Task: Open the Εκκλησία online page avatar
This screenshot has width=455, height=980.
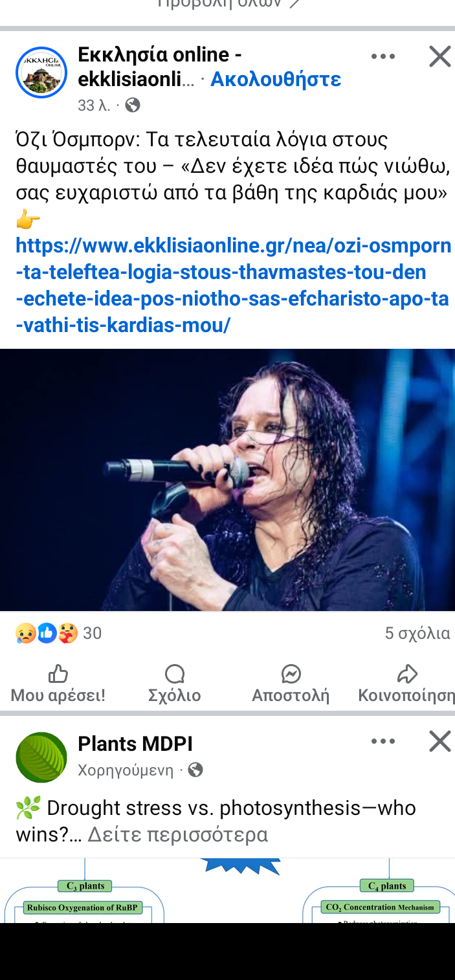Action: (41, 72)
